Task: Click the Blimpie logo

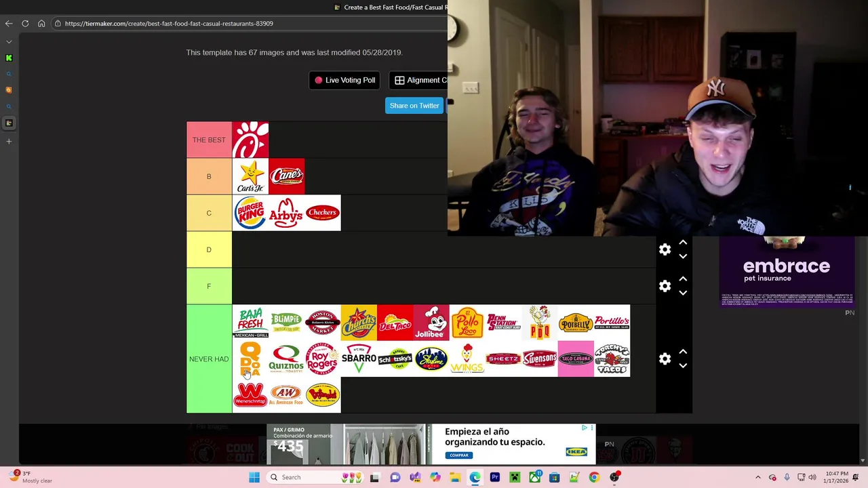Action: point(287,323)
